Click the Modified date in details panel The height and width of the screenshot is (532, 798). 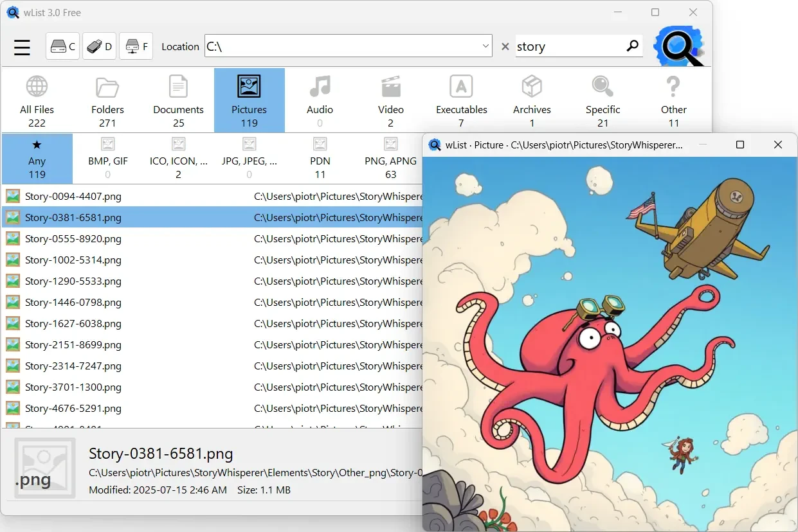(x=158, y=490)
